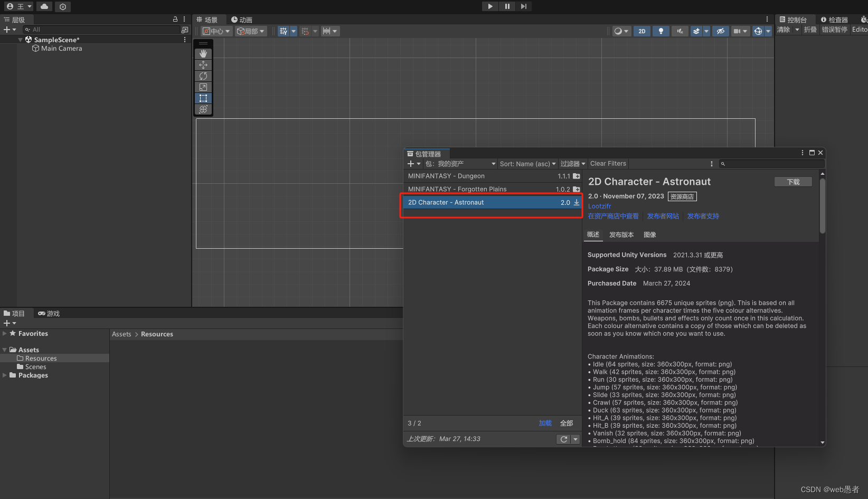Select the Hand tool in the scene toolbar
This screenshot has height=499, width=868.
(x=203, y=53)
